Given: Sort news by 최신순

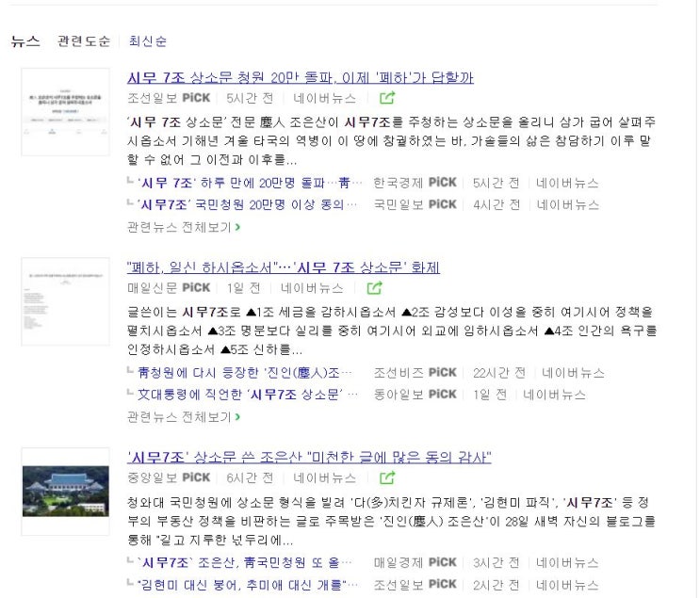Looking at the screenshot, I should [x=148, y=41].
